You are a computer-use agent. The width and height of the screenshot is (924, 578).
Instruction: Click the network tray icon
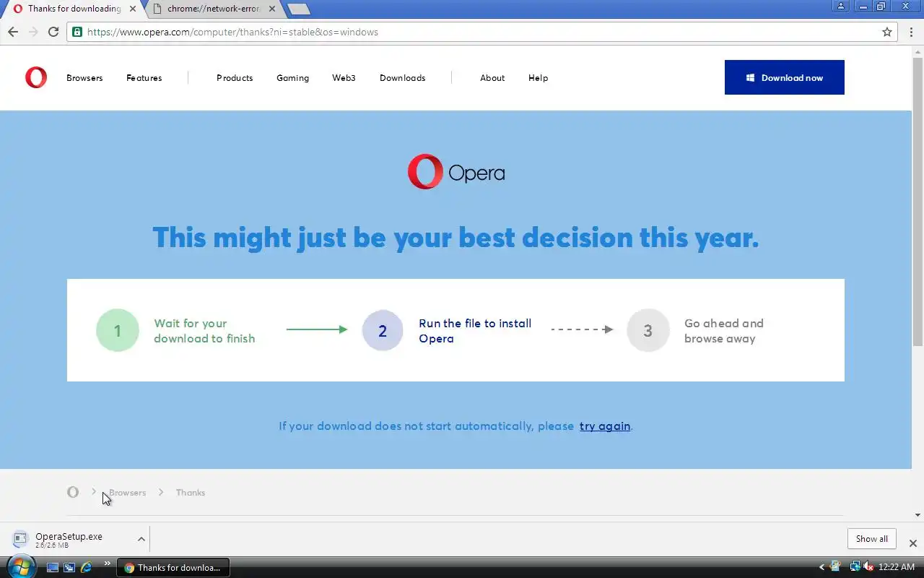(855, 567)
